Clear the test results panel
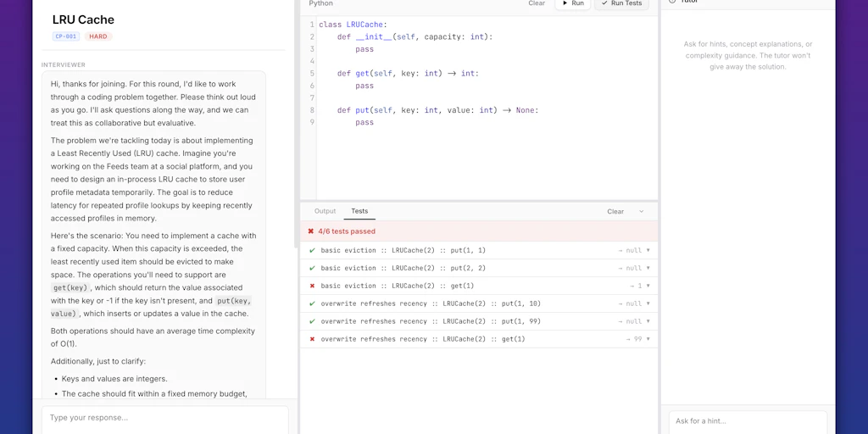 point(615,211)
